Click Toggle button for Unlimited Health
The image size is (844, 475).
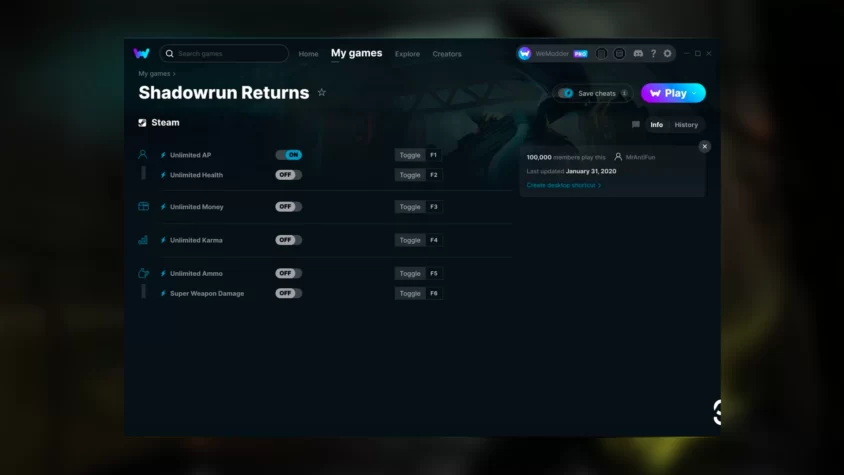[x=410, y=175]
